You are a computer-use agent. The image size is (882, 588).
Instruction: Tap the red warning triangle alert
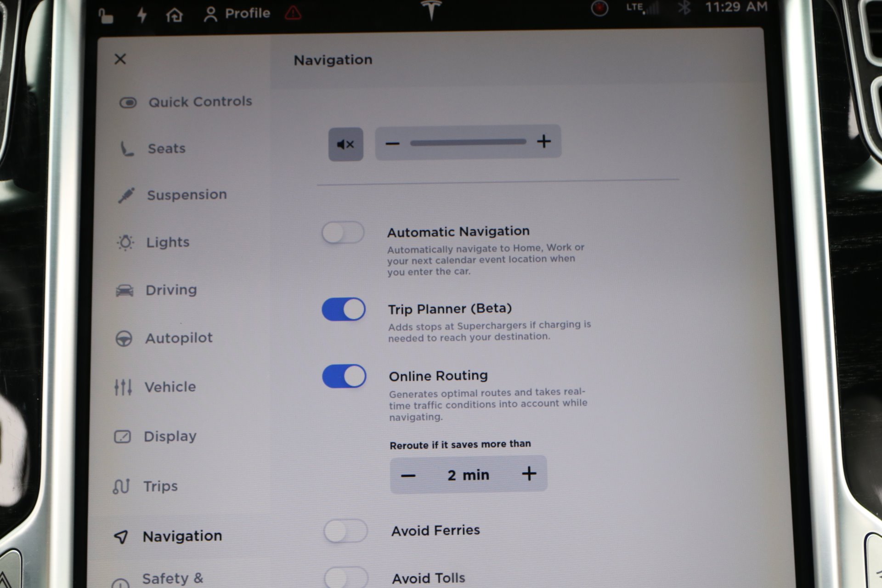(293, 13)
